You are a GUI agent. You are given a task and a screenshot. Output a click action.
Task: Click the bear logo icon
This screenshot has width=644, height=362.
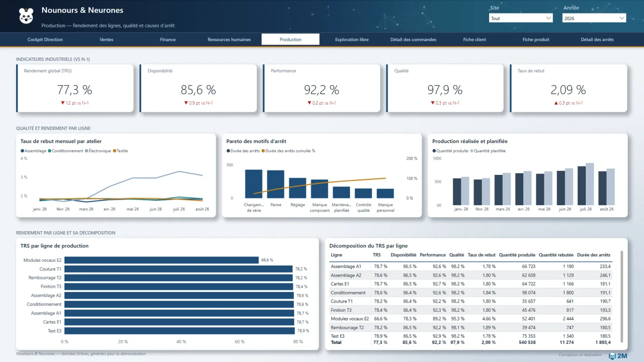tap(26, 16)
